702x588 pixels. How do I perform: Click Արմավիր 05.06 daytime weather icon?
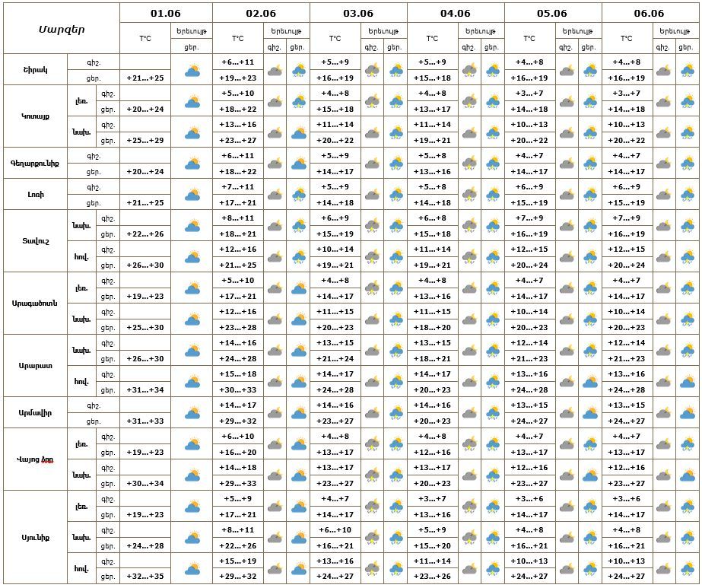590,413
